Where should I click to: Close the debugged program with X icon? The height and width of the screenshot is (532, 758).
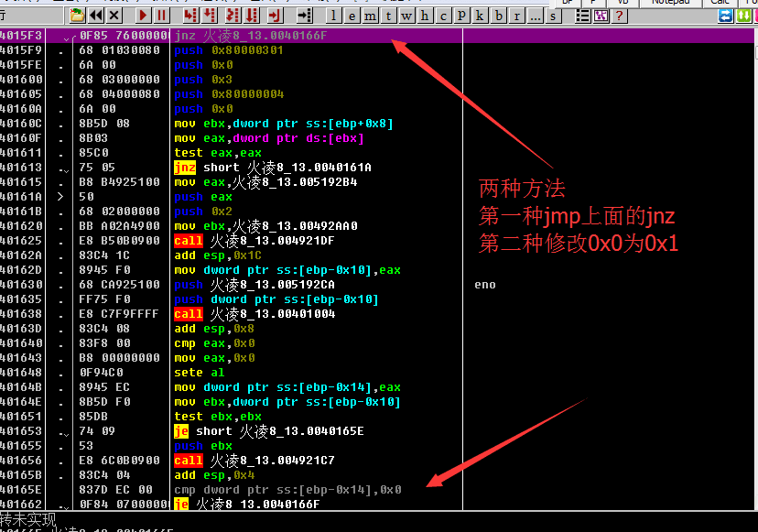(x=114, y=16)
